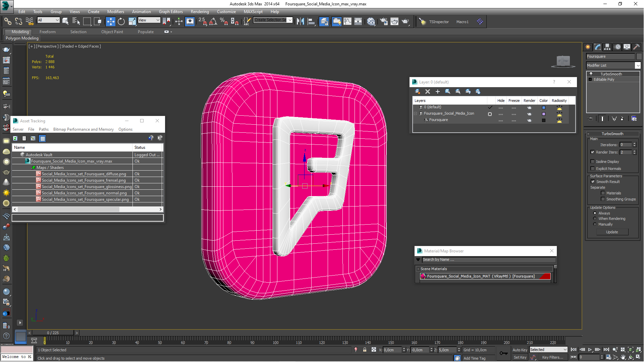This screenshot has width=644, height=362.
Task: Click the color swatch of 0 (default) layer
Action: point(544,108)
